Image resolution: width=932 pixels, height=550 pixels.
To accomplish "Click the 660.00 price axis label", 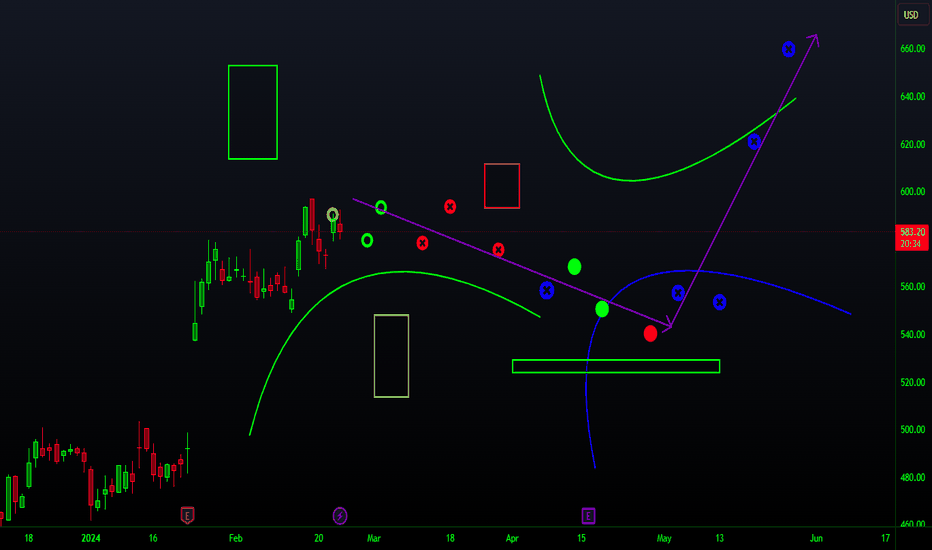I will pos(912,49).
